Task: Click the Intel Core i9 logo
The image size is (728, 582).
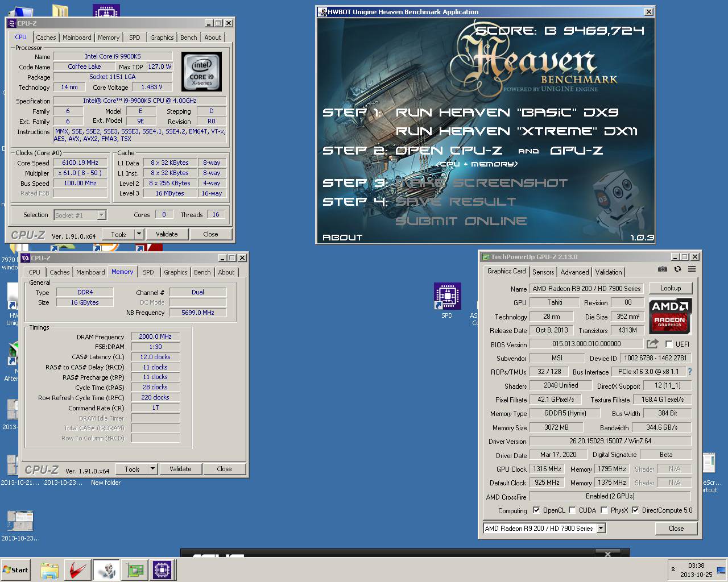Action: (x=201, y=72)
